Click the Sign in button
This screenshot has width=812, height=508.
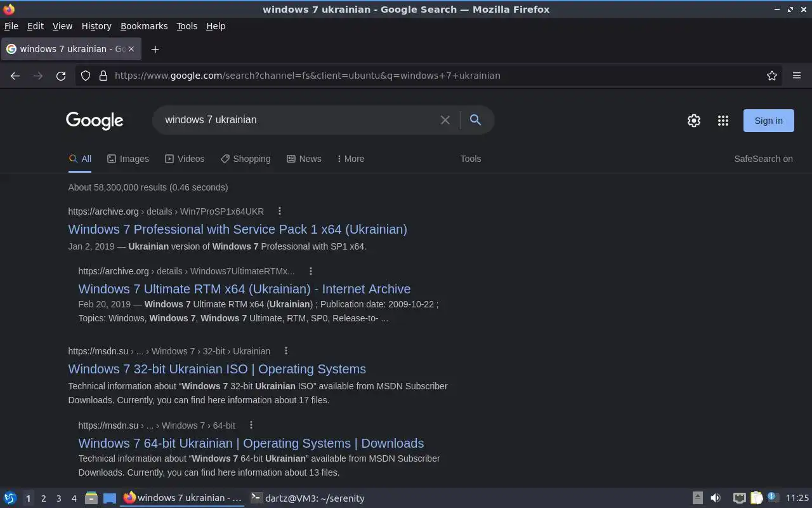pos(768,121)
